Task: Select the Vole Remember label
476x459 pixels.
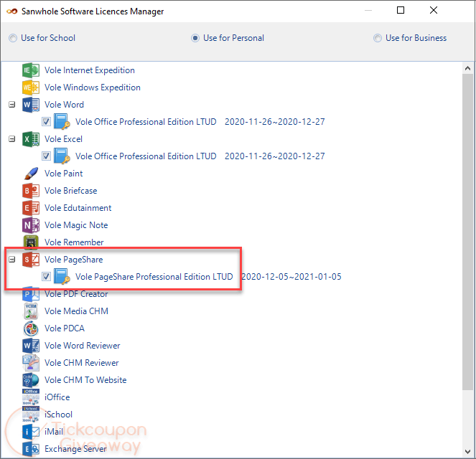Action: [x=74, y=242]
